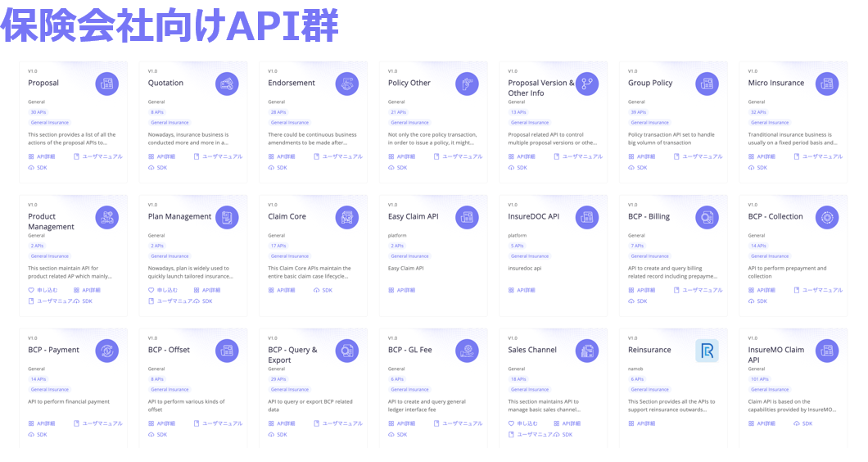Open ユーザマニュアル in Group Policy card
Screen dimensions: 868x462
(698, 156)
